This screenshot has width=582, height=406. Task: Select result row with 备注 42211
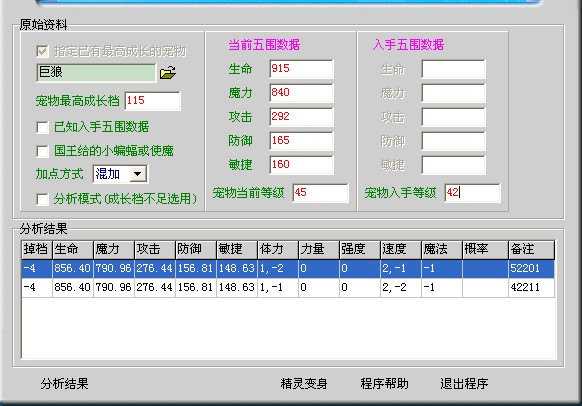point(288,287)
